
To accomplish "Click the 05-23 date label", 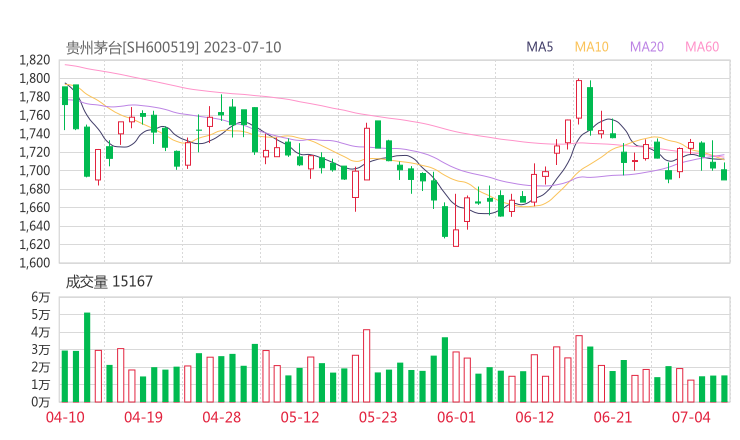I will tap(378, 417).
